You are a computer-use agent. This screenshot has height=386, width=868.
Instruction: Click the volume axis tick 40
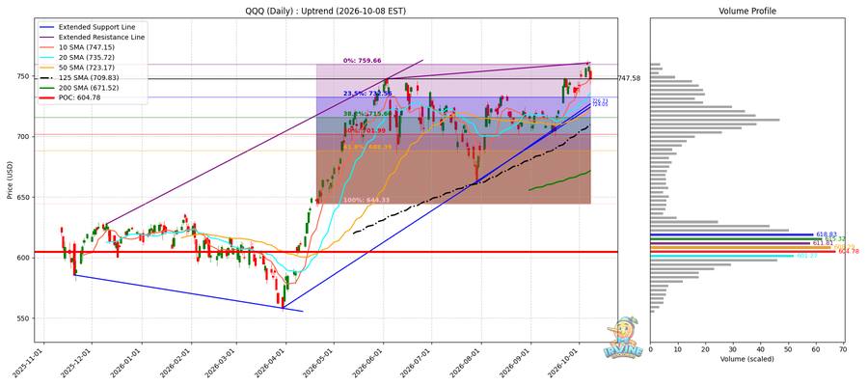(761, 349)
